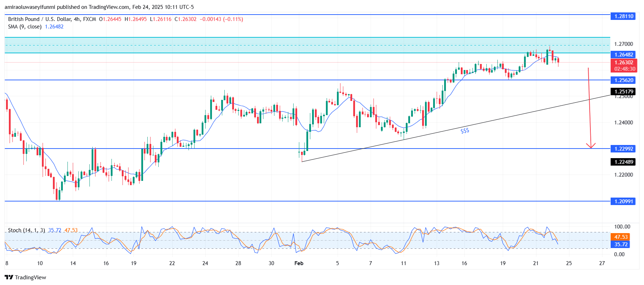This screenshot has width=644, height=285.
Task: Click the $$$ annotation on the trendline
Action: pos(465,131)
